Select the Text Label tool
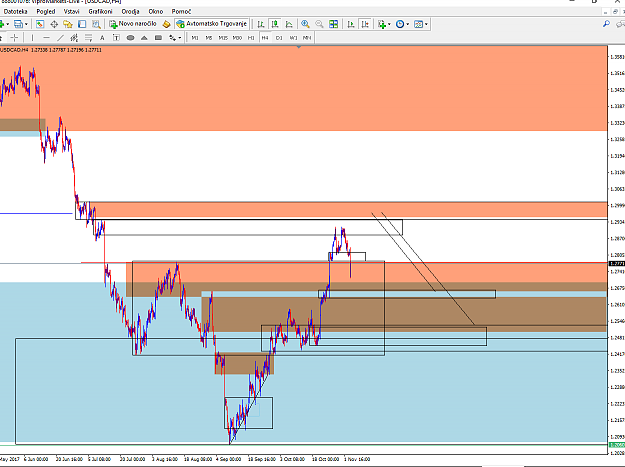 click(x=116, y=38)
